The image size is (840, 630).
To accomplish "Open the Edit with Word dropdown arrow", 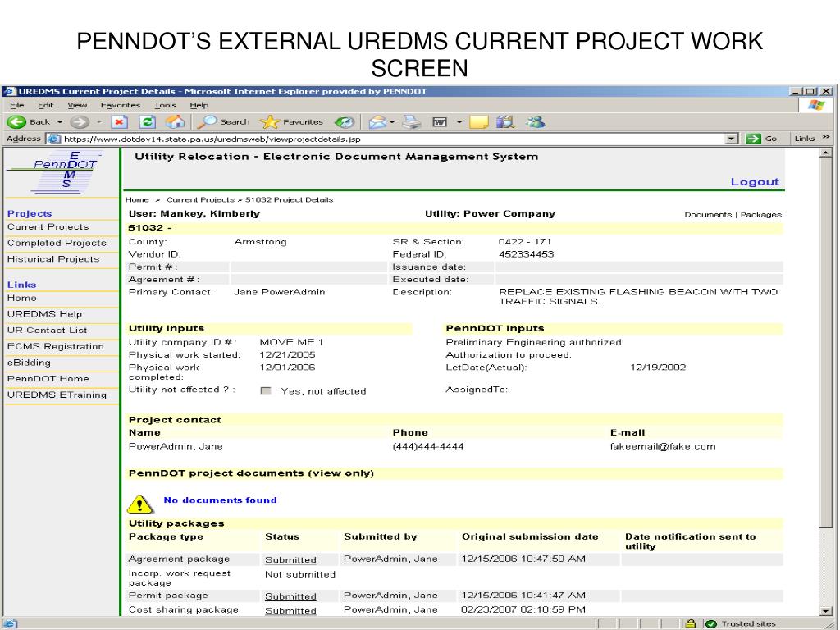I will tap(459, 122).
